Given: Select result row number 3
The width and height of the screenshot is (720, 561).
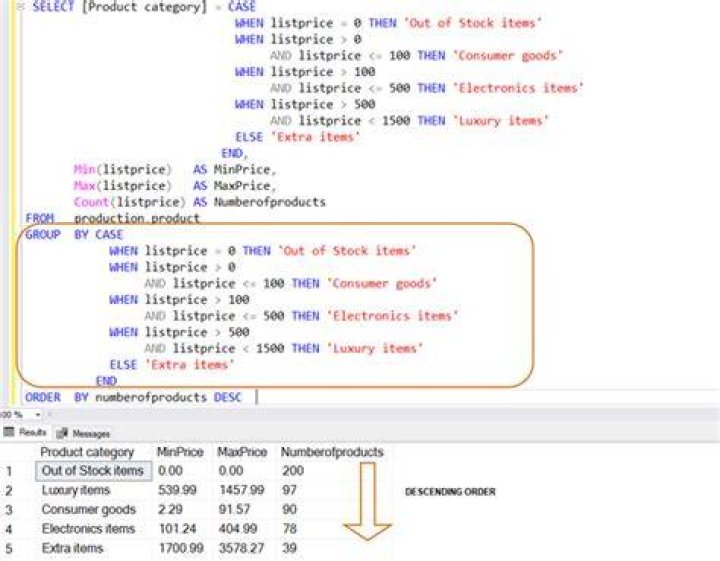Looking at the screenshot, I should [x=9, y=510].
